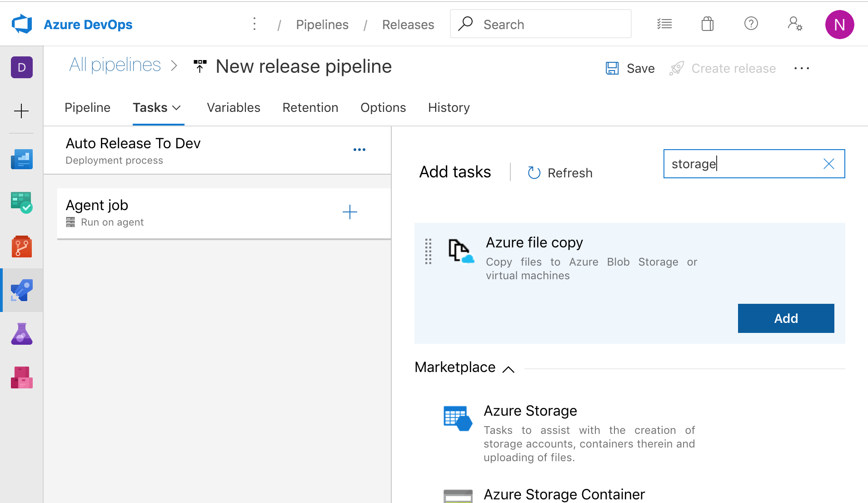Image resolution: width=868 pixels, height=503 pixels.
Task: Click the breadcrumb chevron after All pipelines
Action: click(x=174, y=66)
